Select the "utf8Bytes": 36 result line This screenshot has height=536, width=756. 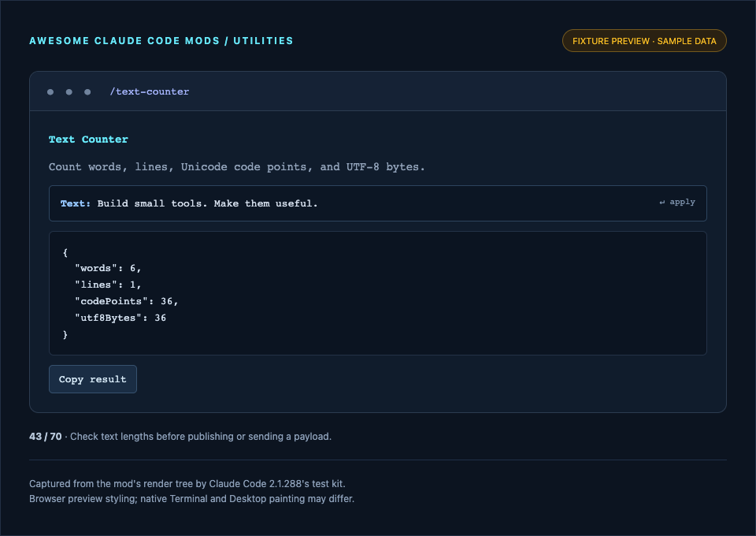tap(120, 318)
